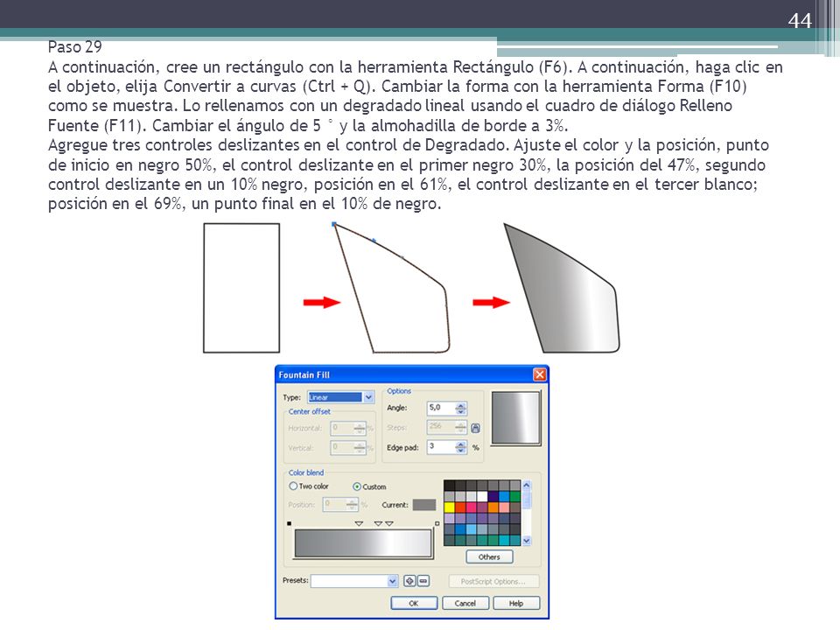This screenshot has height=630, width=840.
Task: Click the plain rectangle illustration
Action: (x=241, y=288)
